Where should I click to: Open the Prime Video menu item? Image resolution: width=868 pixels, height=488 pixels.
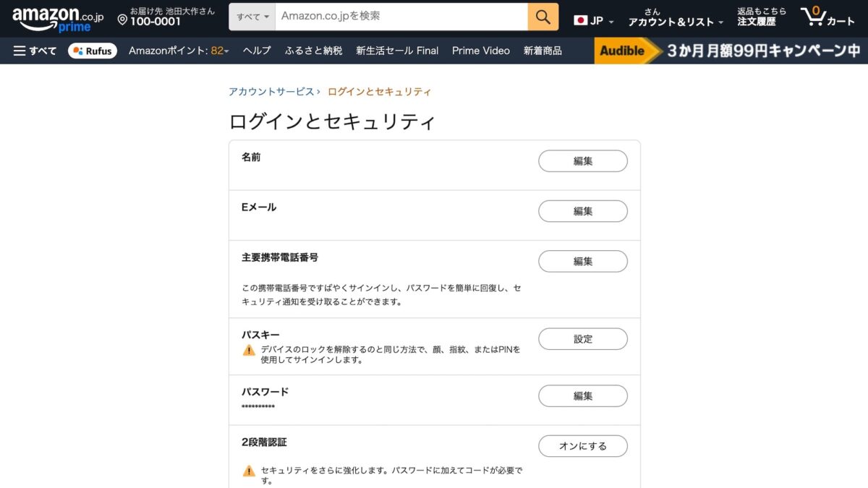480,51
